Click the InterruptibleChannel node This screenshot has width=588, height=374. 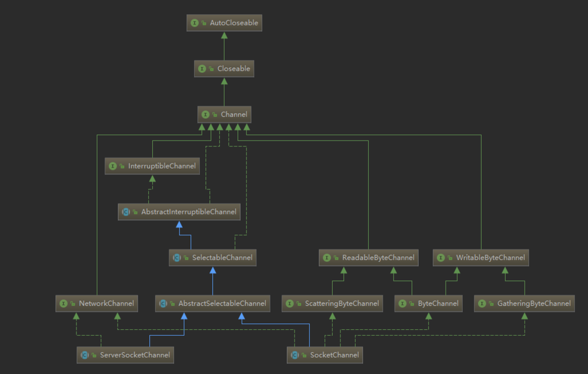click(x=152, y=166)
